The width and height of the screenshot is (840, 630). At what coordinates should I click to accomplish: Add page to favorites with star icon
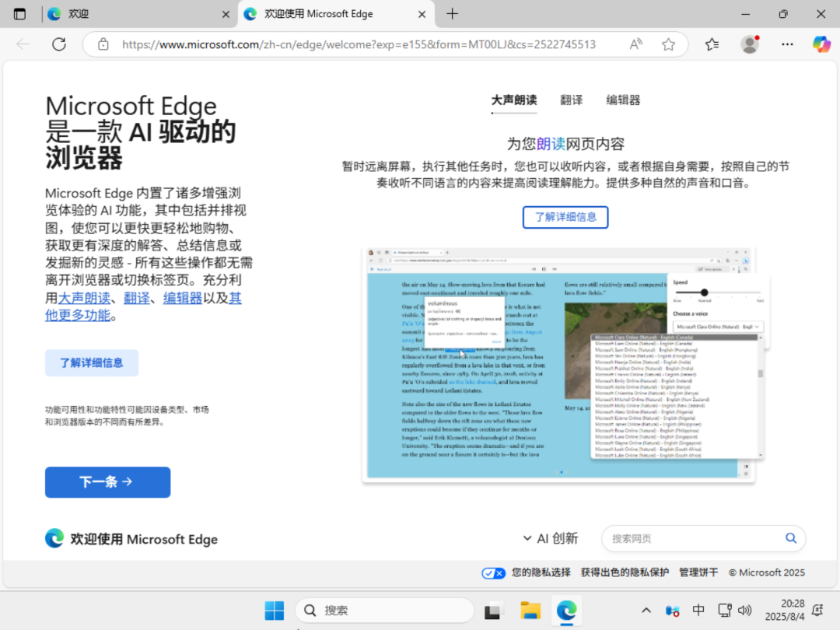[x=668, y=44]
